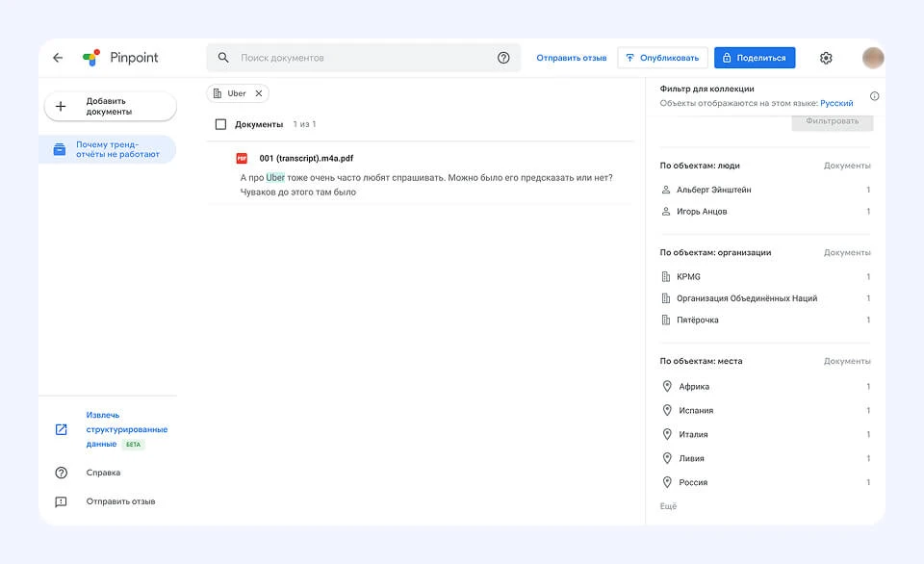Open the user profile avatar
Viewport: 924px width, 564px height.
(873, 58)
